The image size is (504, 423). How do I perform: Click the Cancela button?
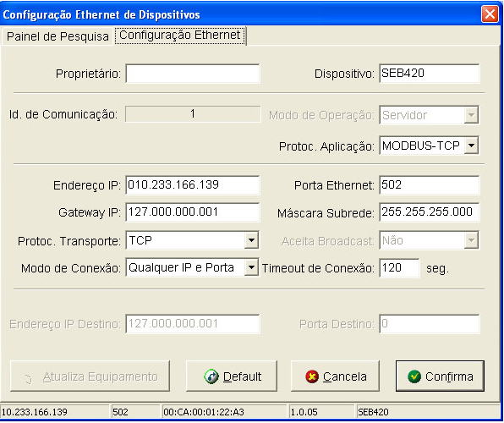coord(335,376)
